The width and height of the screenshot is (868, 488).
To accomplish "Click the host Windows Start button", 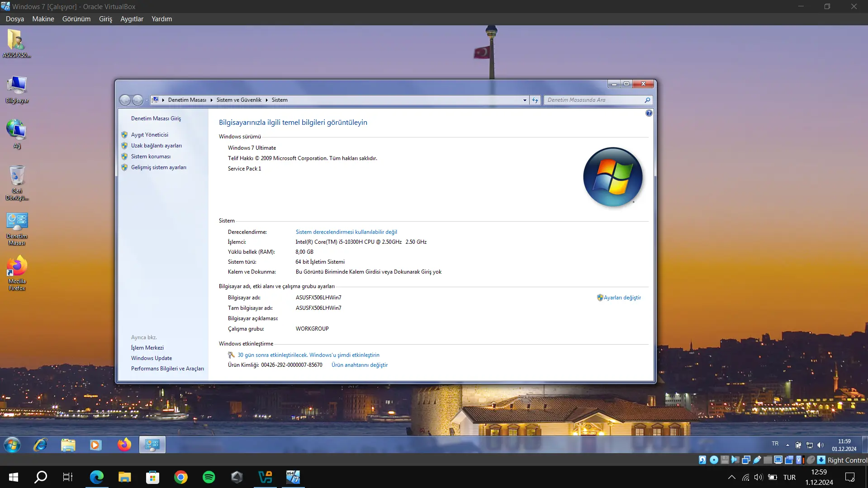I will click(x=14, y=477).
